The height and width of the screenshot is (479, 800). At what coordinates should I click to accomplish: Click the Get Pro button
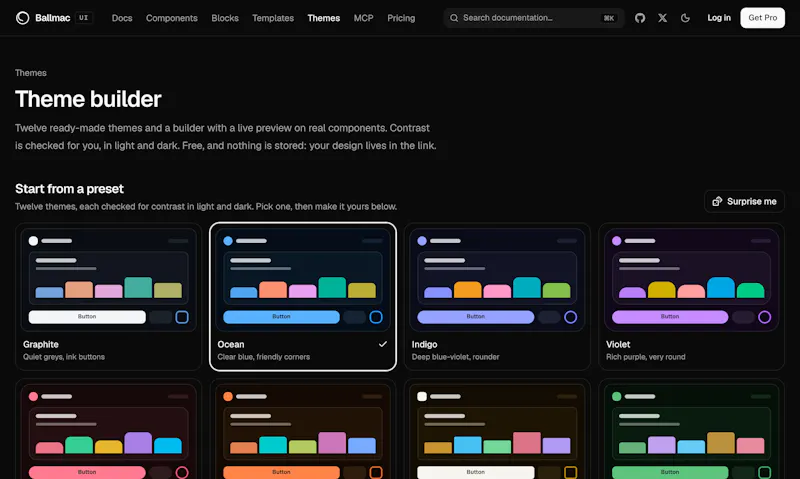click(x=763, y=18)
